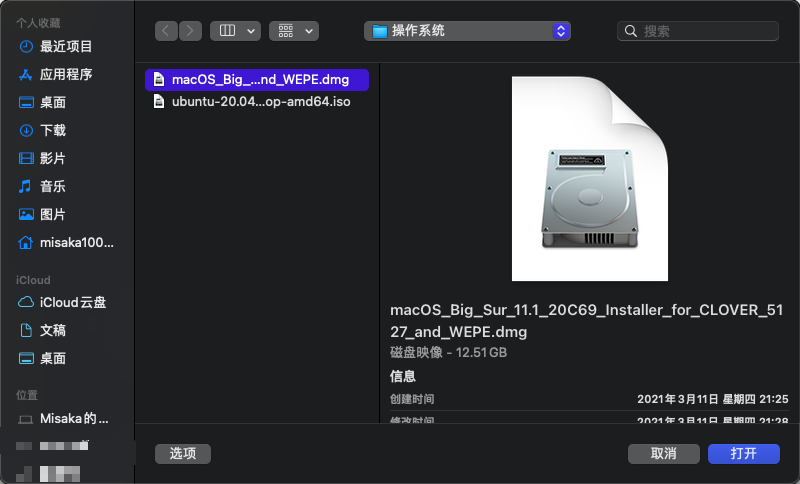Image resolution: width=800 pixels, height=484 pixels.
Task: Select macOS_Big_...nd_WEPE.dmg file
Action: pyautogui.click(x=257, y=80)
